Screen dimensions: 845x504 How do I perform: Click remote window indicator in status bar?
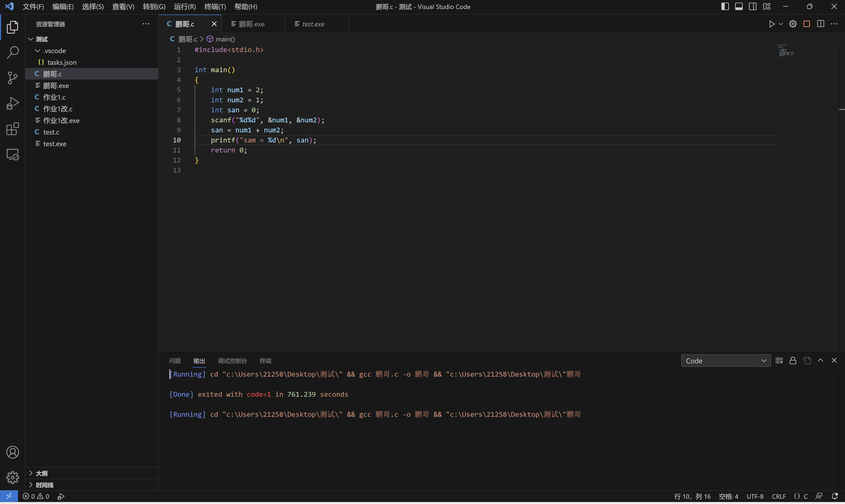9,497
